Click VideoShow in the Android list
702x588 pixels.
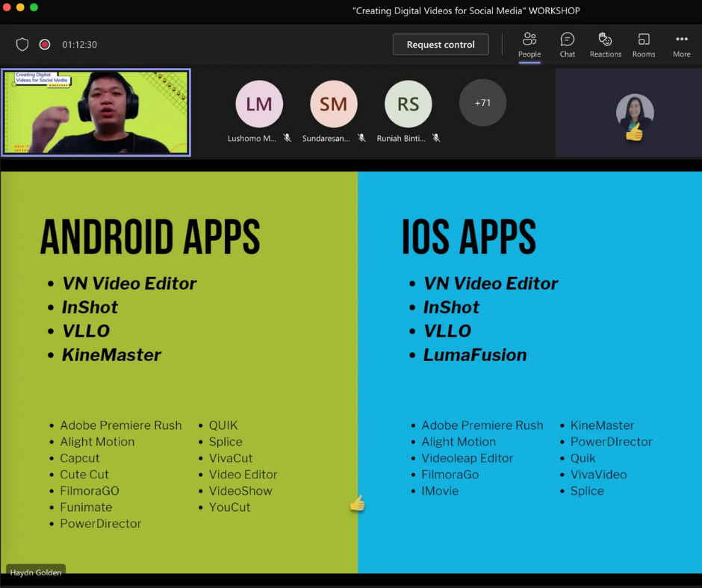240,491
